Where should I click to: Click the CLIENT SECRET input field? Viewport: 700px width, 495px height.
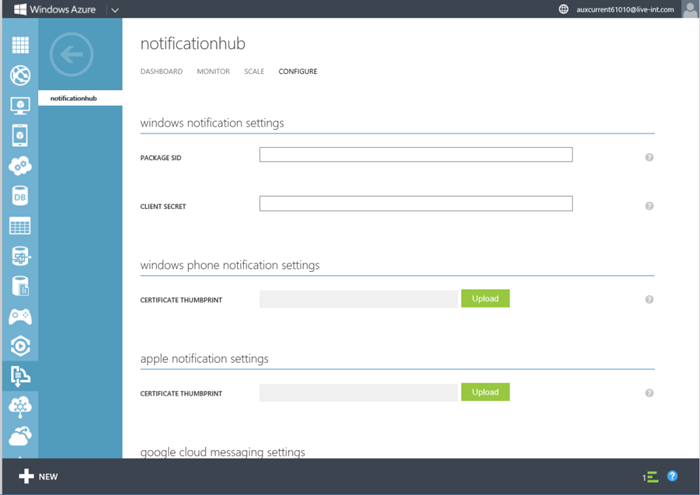(x=416, y=203)
